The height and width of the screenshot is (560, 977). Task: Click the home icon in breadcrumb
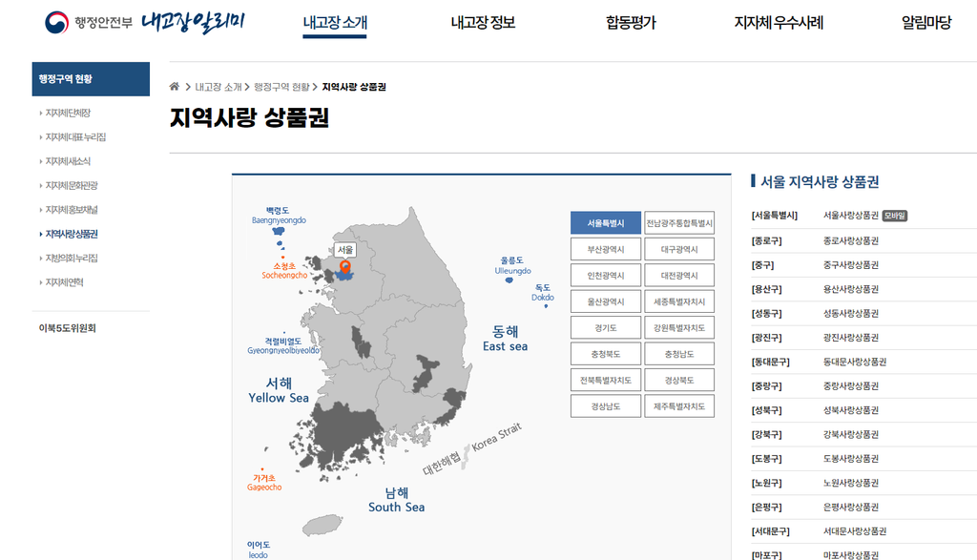[x=175, y=87]
